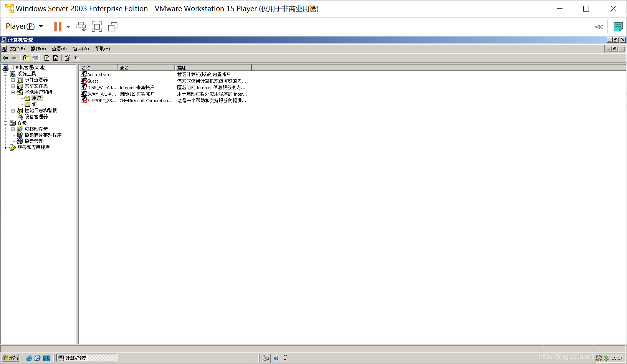Click the blue help icon in language bar

point(276,358)
